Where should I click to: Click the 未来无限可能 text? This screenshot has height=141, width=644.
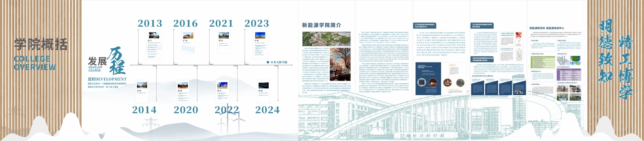(279, 62)
